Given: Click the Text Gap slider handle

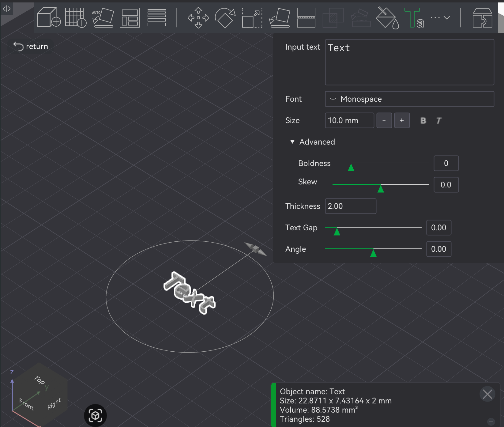Looking at the screenshot, I should pyautogui.click(x=337, y=232).
